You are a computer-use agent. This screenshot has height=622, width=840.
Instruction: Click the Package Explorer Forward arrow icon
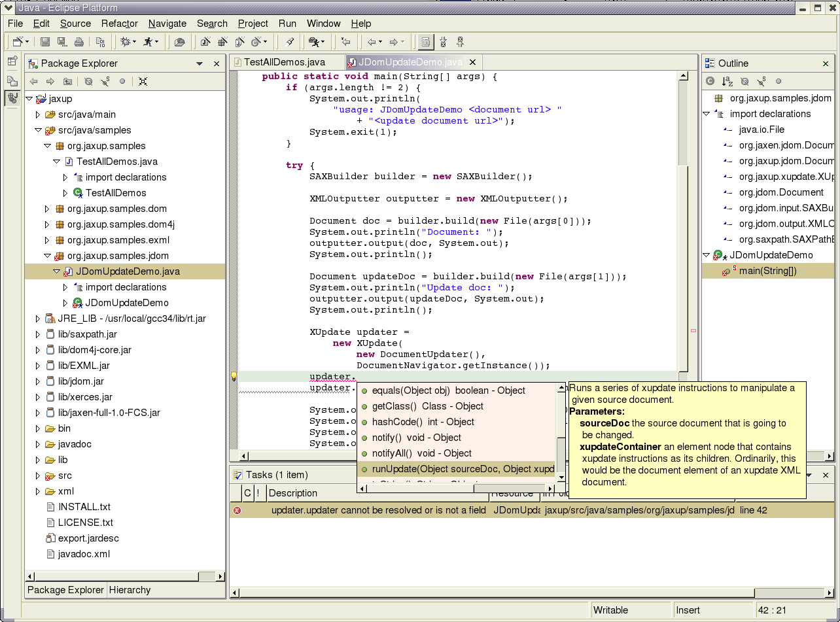coord(50,82)
